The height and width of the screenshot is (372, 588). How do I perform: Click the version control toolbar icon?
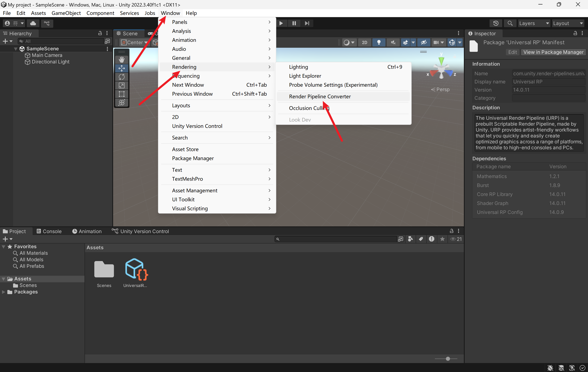[x=47, y=23]
